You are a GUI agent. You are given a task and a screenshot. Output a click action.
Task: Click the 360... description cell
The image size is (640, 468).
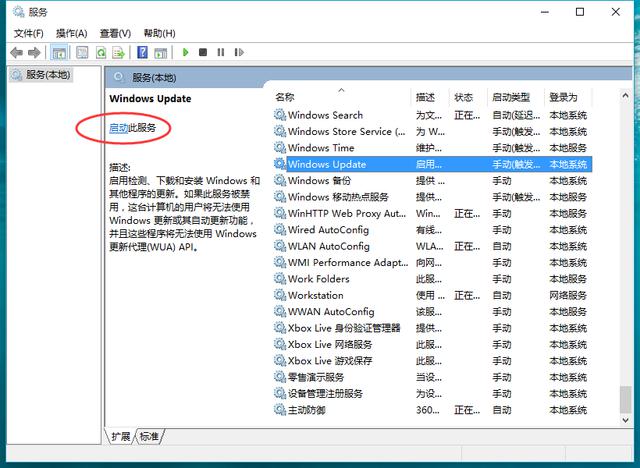click(428, 410)
